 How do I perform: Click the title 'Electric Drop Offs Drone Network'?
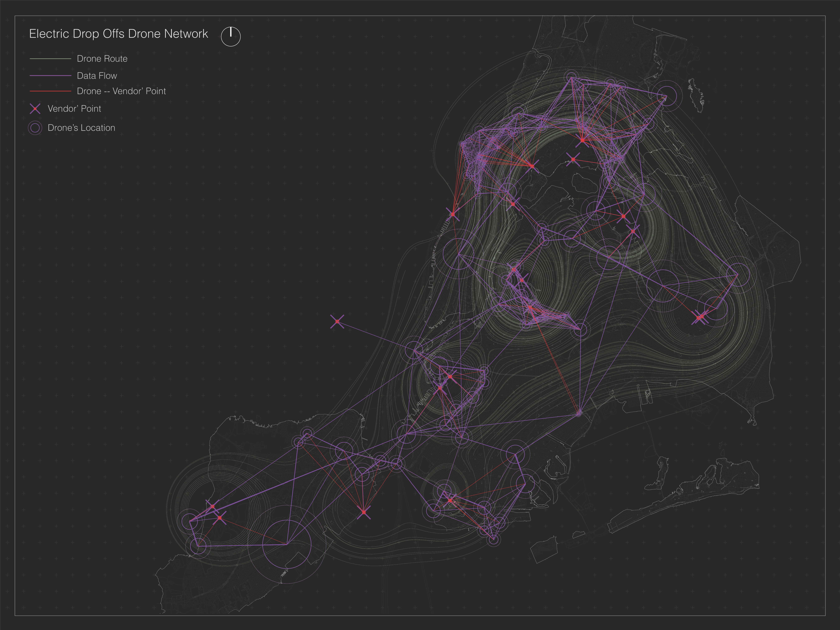[x=119, y=34]
